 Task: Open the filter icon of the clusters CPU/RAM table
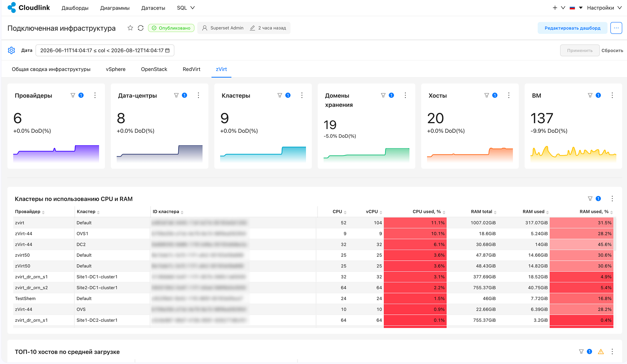click(590, 199)
